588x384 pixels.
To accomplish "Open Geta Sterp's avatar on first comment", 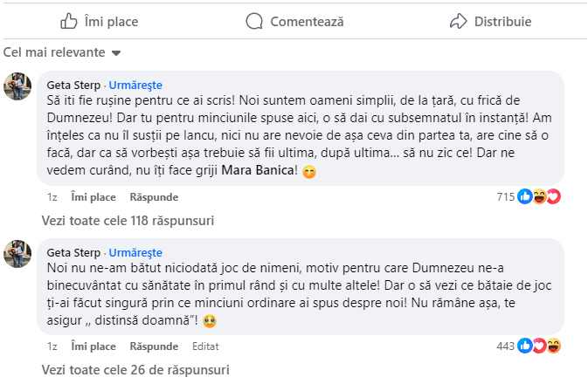I will (19, 86).
